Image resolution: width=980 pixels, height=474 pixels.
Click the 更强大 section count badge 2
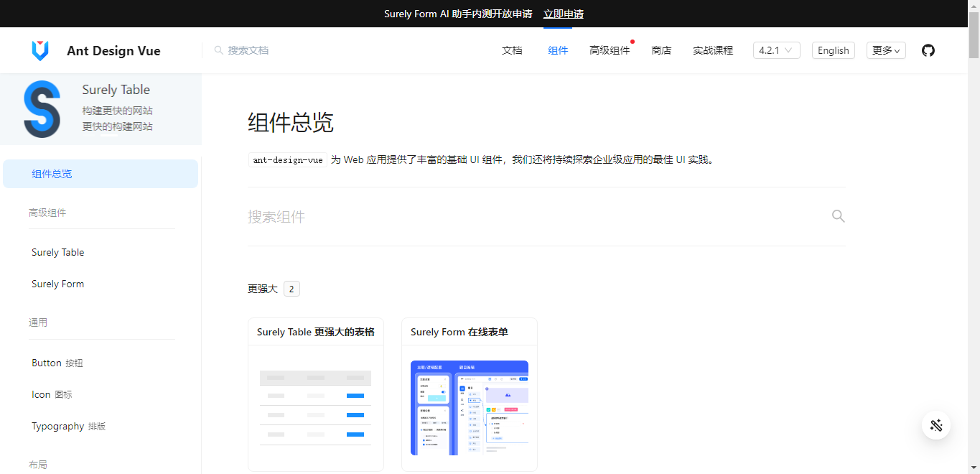click(x=291, y=289)
